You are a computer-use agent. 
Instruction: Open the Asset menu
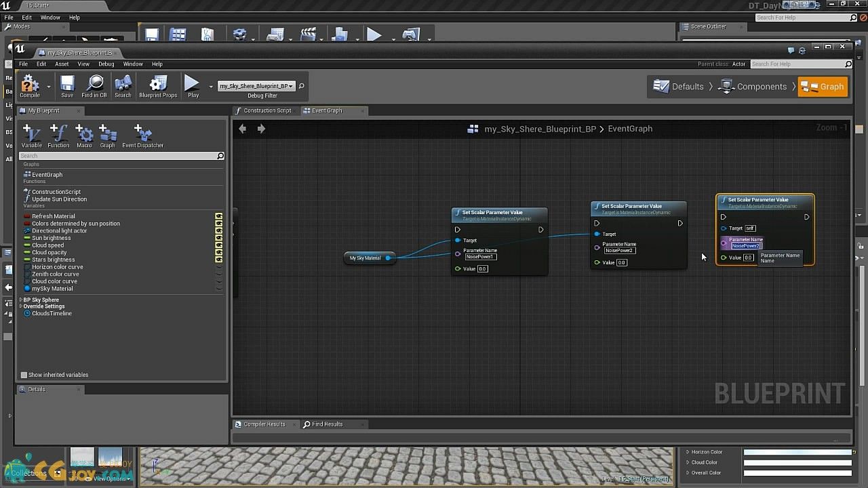pos(62,64)
